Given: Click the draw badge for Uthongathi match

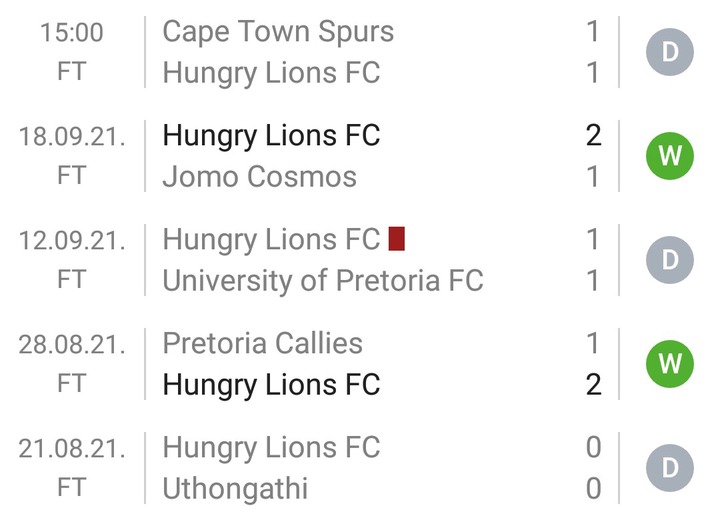Looking at the screenshot, I should tap(669, 468).
